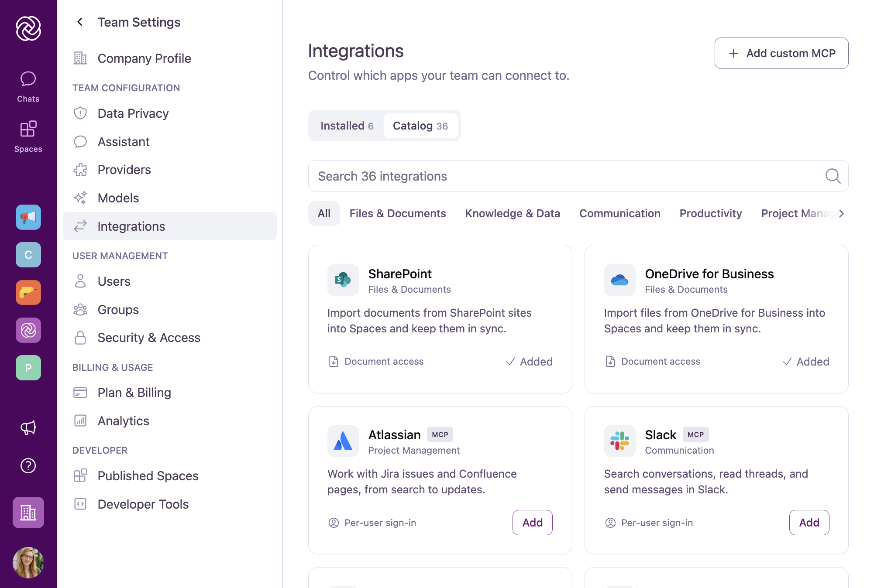The image size is (874, 588).
Task: Select Integrations in the sidebar
Action: coord(170,226)
